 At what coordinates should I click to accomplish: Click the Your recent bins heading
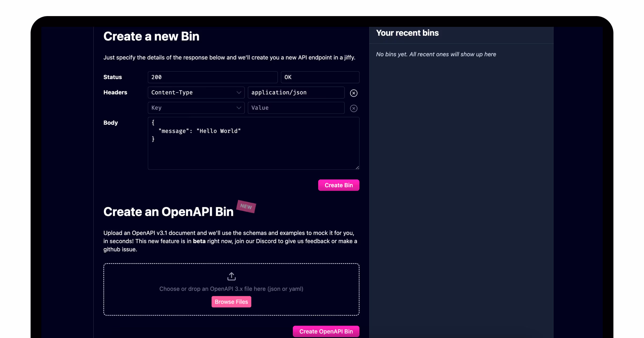(407, 33)
